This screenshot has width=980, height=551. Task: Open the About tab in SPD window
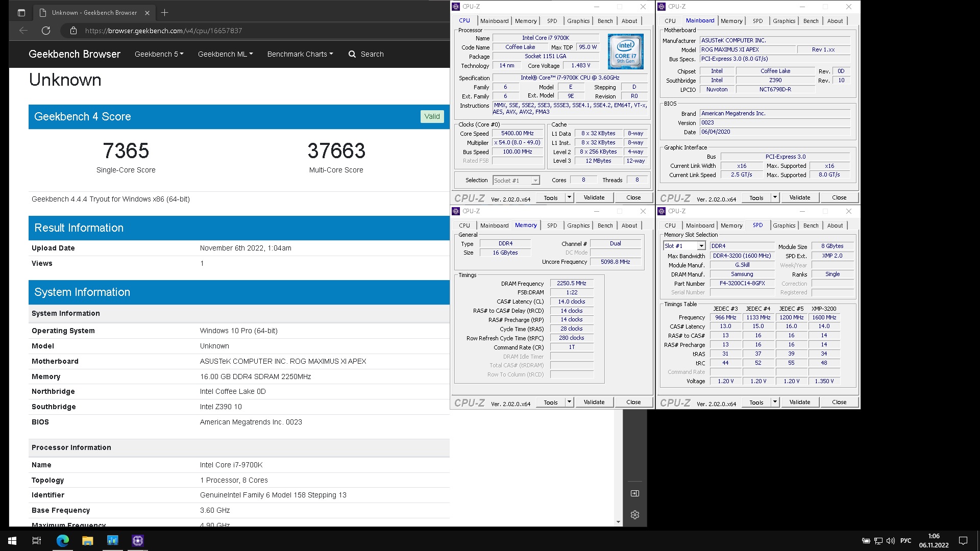point(835,226)
